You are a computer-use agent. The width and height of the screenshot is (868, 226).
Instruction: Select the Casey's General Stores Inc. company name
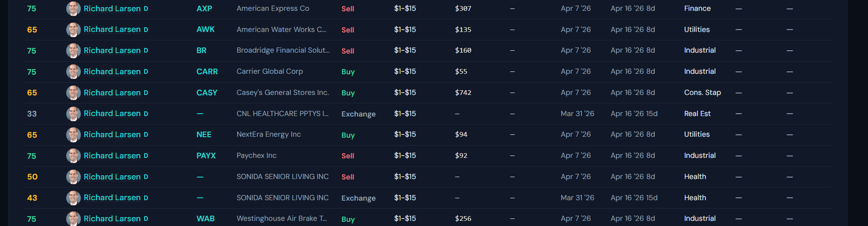tap(283, 93)
